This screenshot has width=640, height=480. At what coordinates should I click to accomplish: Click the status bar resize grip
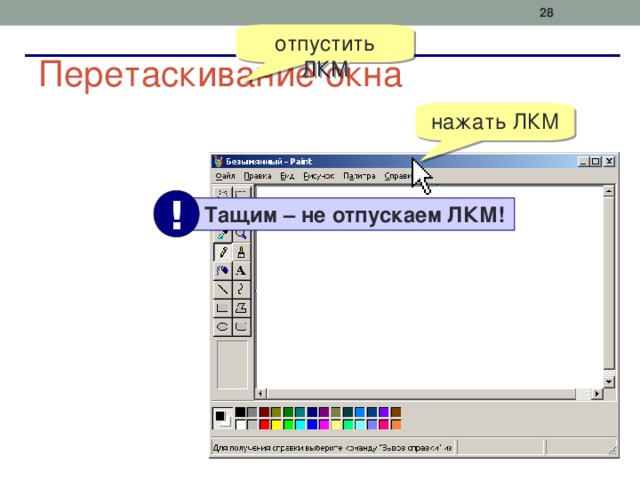pos(612,450)
